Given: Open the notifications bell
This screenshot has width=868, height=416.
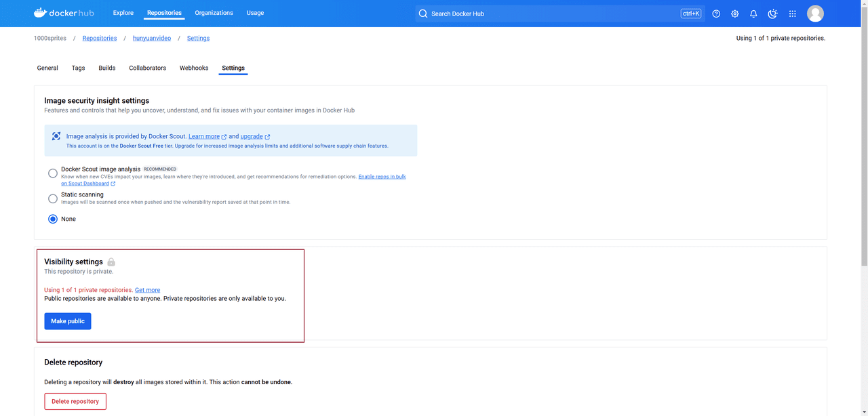Looking at the screenshot, I should (x=753, y=14).
